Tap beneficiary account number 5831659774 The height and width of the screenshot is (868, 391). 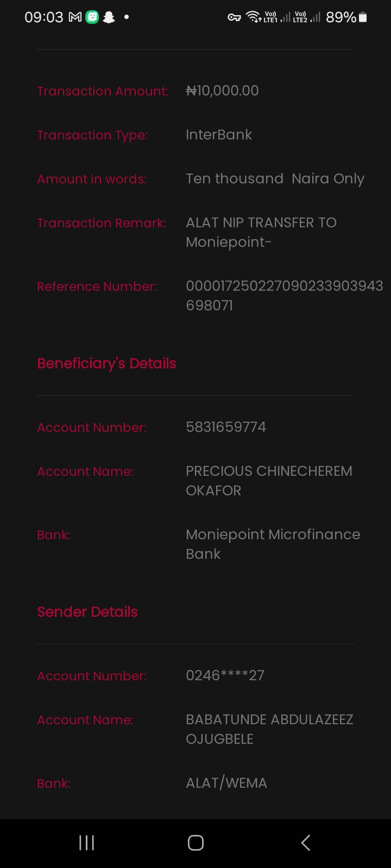click(226, 427)
